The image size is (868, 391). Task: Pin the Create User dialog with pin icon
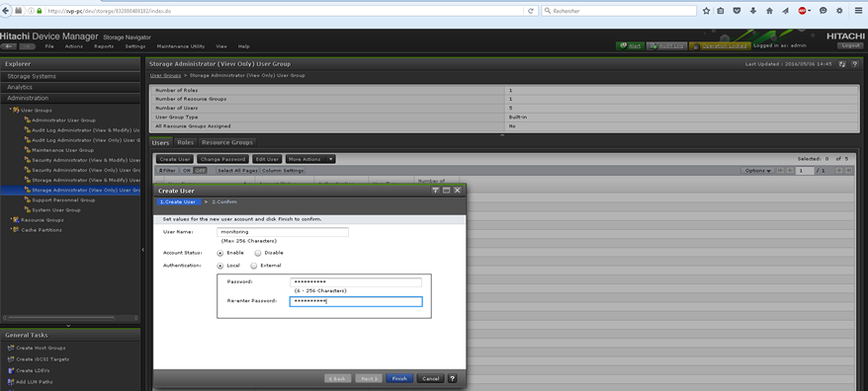(435, 191)
